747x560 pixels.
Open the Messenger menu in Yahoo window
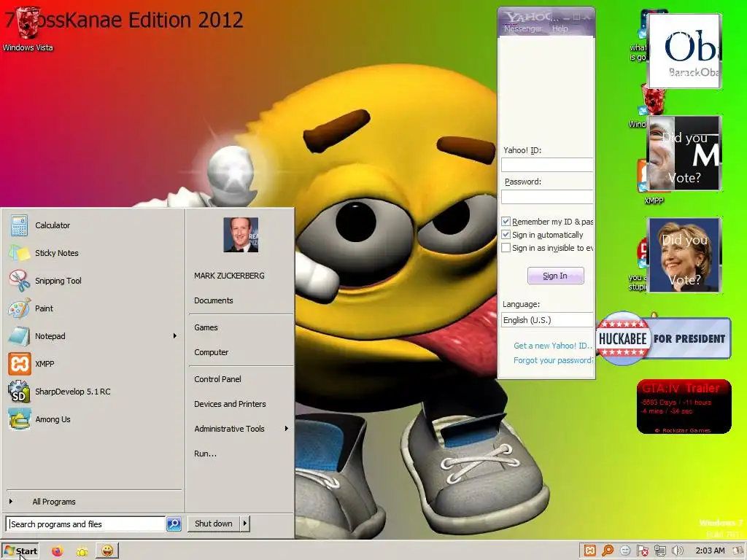coord(522,28)
